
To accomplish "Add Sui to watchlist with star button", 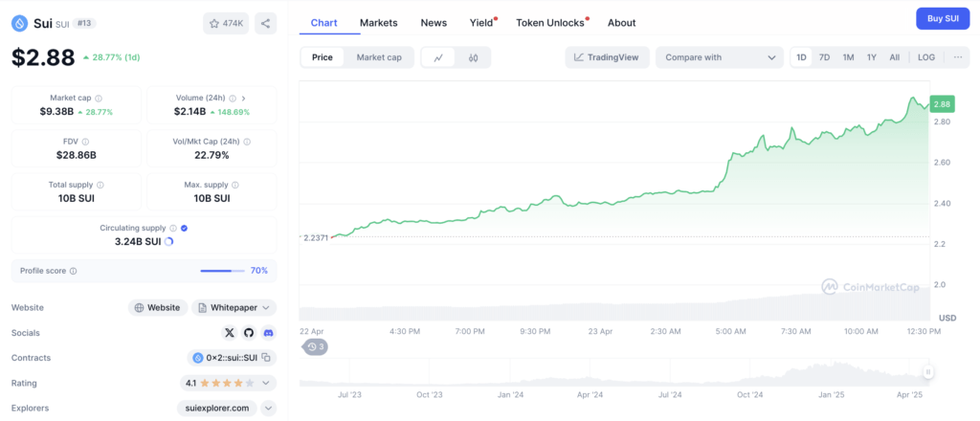I will (226, 24).
